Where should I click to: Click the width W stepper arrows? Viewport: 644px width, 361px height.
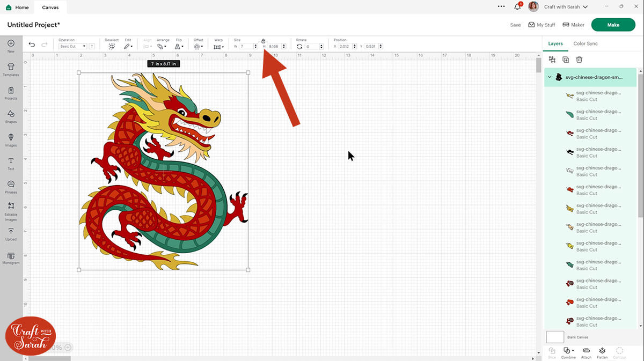point(256,47)
